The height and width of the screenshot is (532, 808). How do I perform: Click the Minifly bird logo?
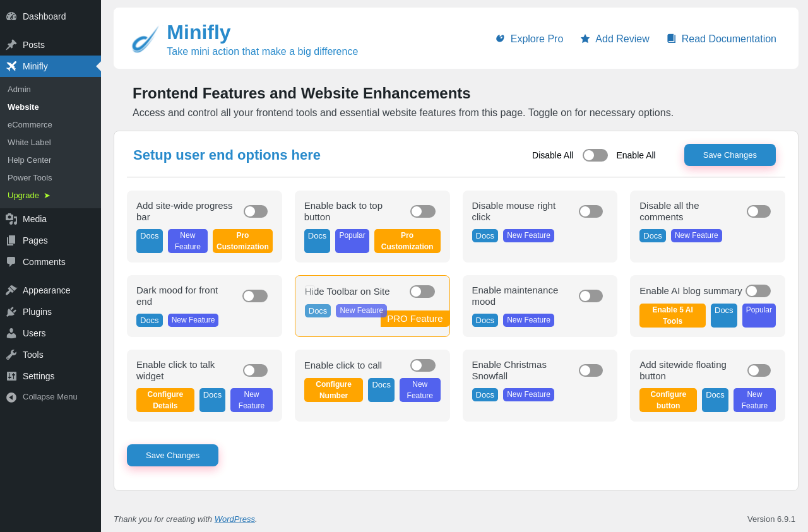[x=145, y=39]
